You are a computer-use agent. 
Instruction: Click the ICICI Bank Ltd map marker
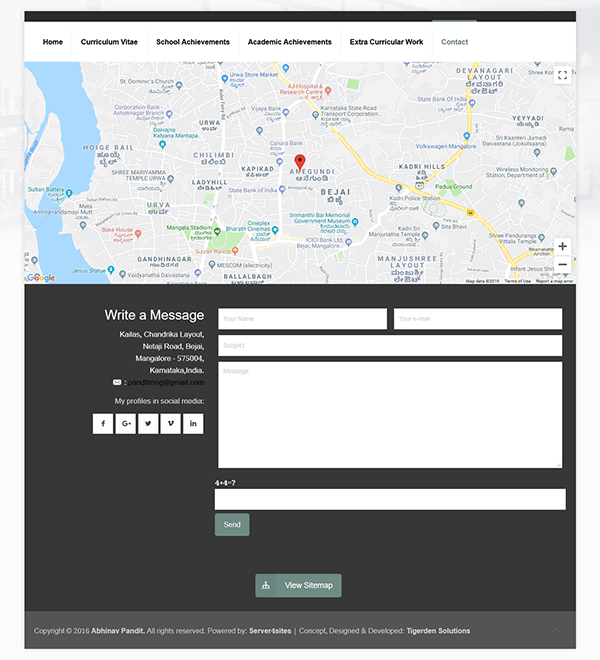click(348, 242)
